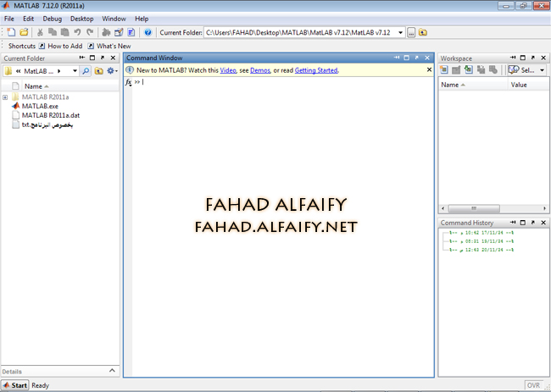Open the Debug menu

click(x=53, y=18)
